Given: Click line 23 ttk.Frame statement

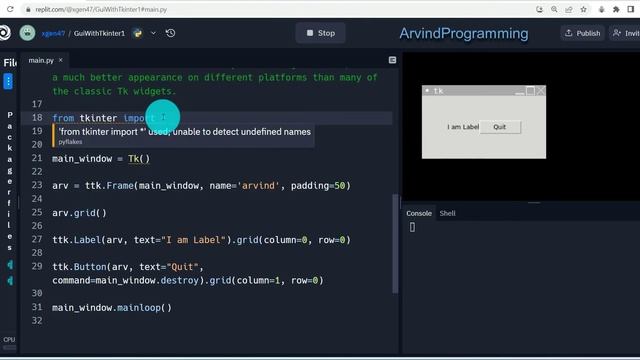Looking at the screenshot, I should (201, 186).
